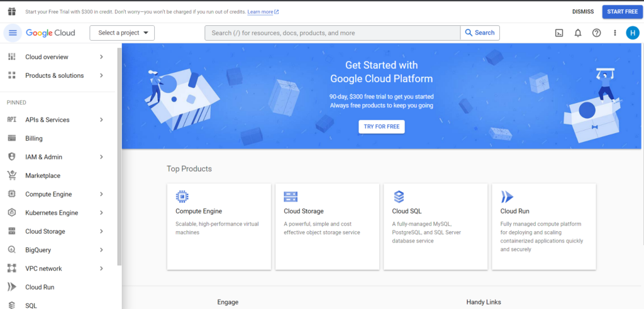Expand the APIs & Services submenu arrow
The height and width of the screenshot is (309, 644).
pos(101,120)
